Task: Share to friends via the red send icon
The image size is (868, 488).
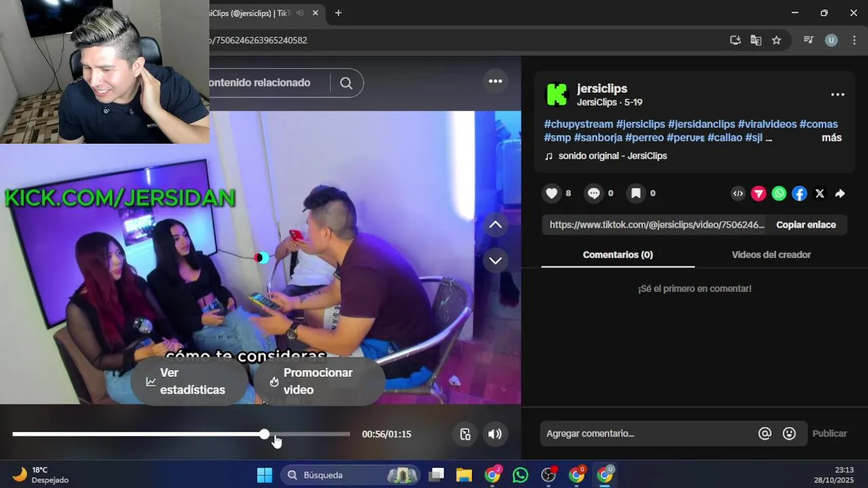Action: coord(759,194)
